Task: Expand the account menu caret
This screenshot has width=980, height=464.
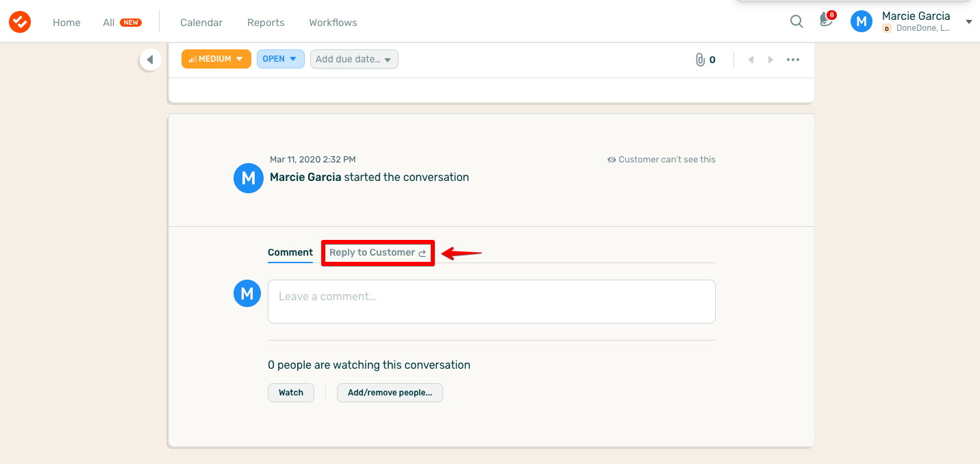Action: click(969, 22)
